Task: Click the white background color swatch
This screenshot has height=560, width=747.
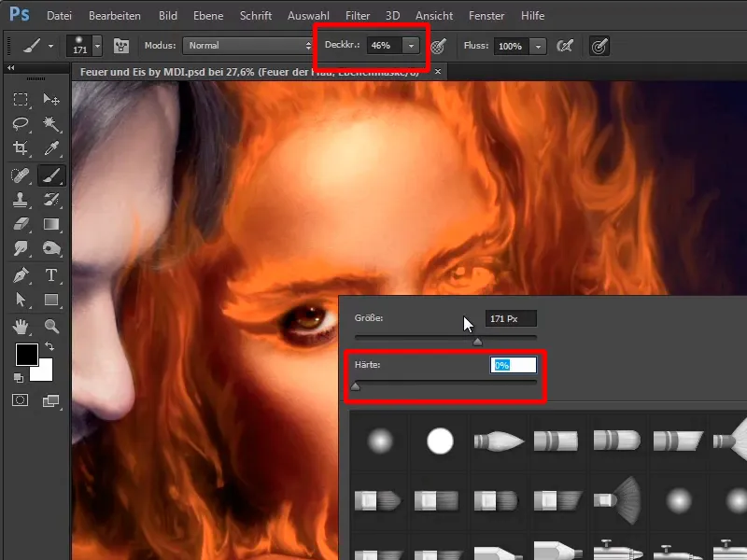Action: pos(45,373)
